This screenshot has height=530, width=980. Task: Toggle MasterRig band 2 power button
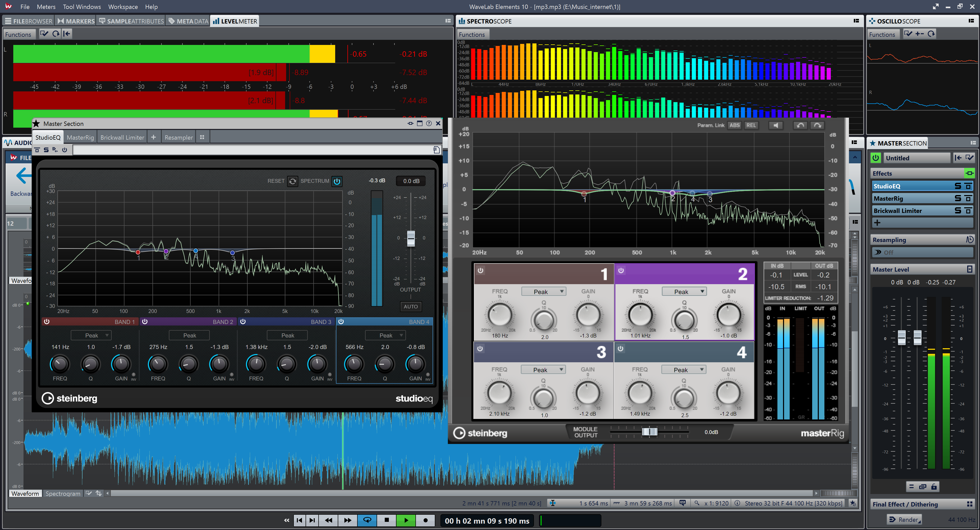pos(621,271)
